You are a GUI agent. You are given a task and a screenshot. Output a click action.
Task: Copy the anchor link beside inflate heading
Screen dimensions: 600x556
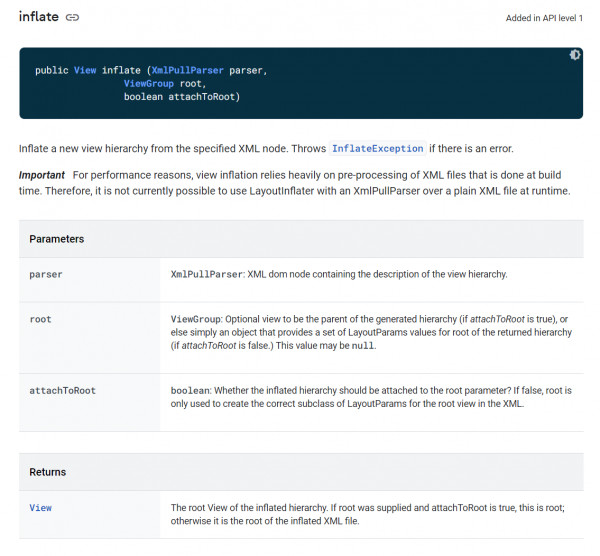coord(72,17)
